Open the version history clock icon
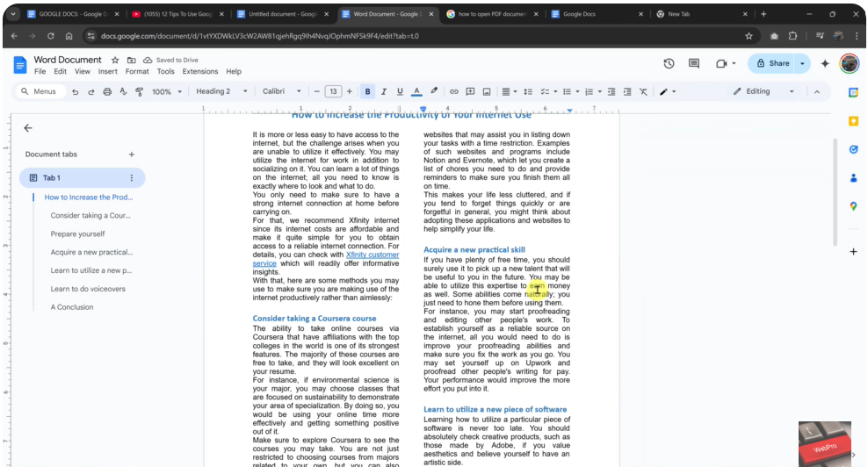The image size is (868, 467). click(669, 63)
